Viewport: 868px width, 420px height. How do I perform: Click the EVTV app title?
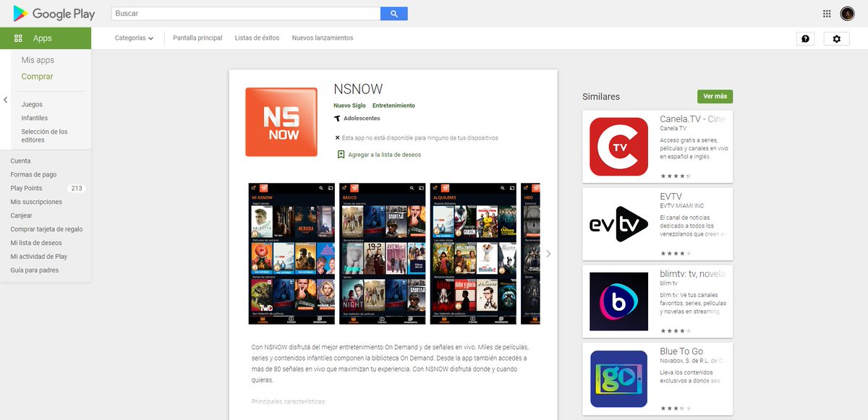pyautogui.click(x=671, y=197)
